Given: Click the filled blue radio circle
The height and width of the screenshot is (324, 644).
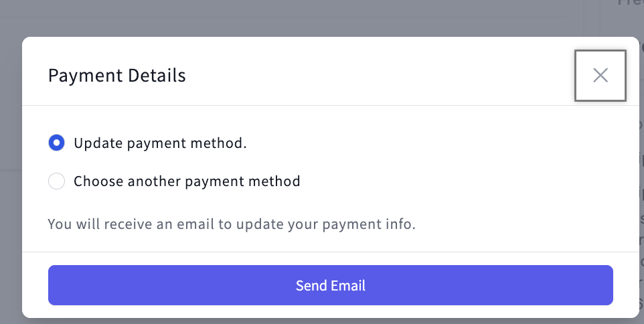Looking at the screenshot, I should click(57, 143).
